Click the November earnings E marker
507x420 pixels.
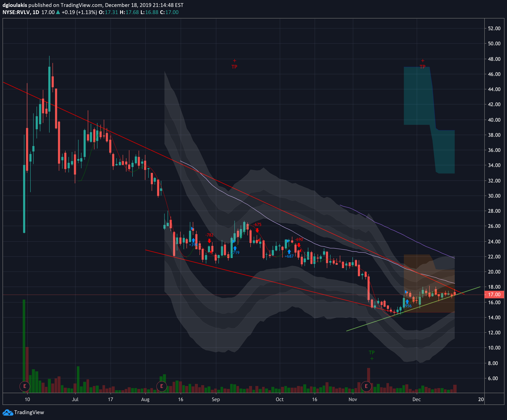pos(366,386)
